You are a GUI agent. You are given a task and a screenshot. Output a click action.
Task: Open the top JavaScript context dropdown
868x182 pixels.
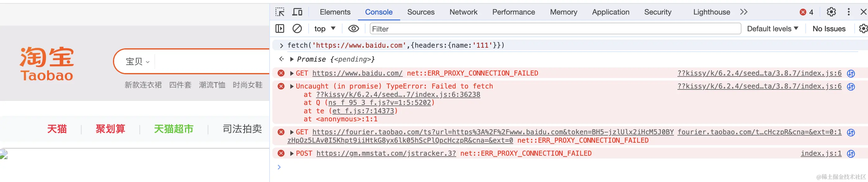(324, 28)
